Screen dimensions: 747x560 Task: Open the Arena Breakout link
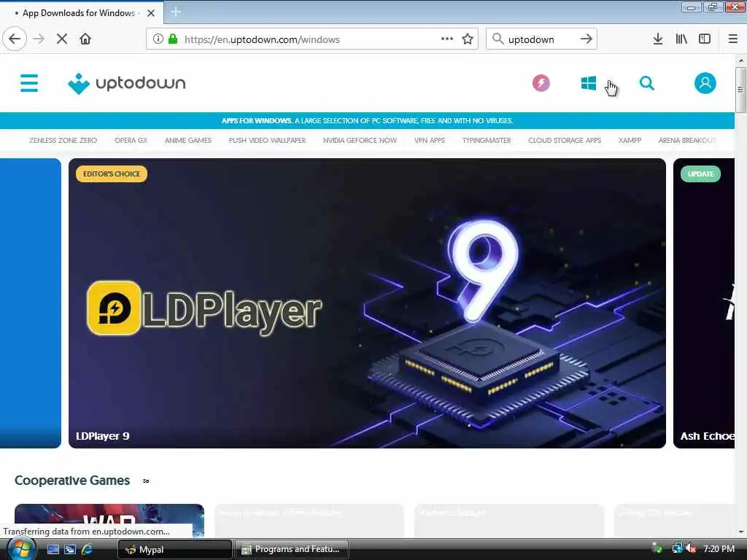pos(687,141)
